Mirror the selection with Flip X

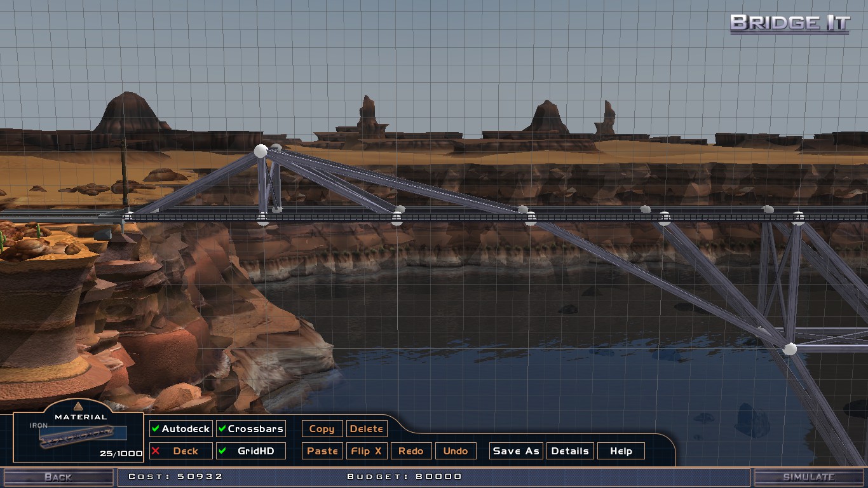(367, 451)
